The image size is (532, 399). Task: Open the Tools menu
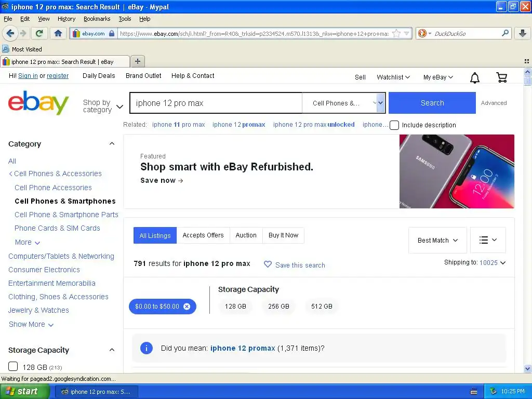point(125,19)
